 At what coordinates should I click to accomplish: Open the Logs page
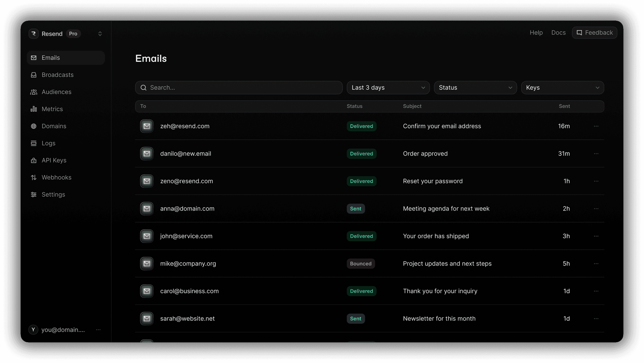pyautogui.click(x=48, y=143)
